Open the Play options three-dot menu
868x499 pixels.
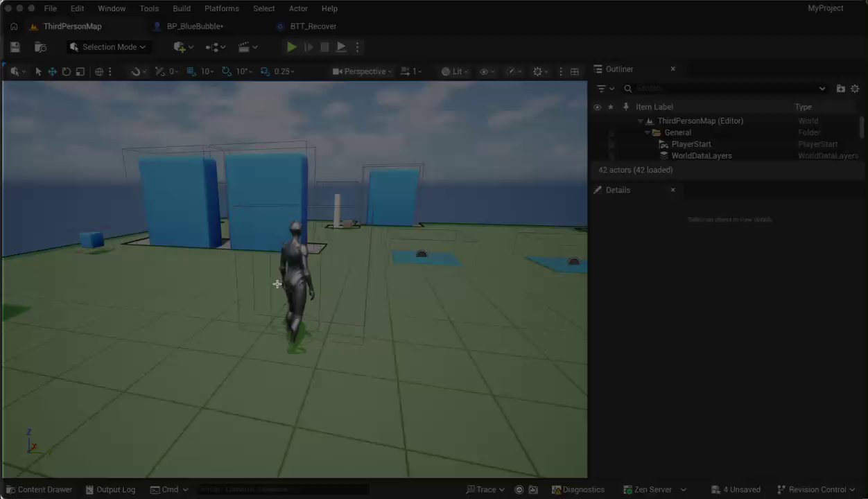pyautogui.click(x=357, y=47)
